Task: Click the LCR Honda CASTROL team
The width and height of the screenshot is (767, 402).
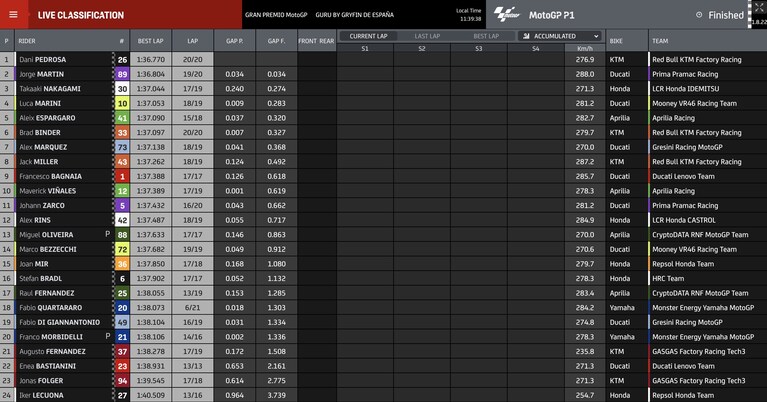Action: [x=684, y=220]
